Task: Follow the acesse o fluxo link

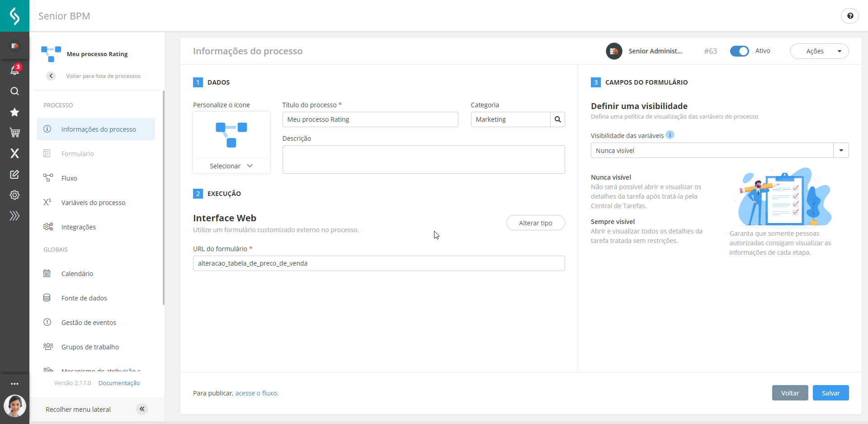Action: click(x=256, y=393)
